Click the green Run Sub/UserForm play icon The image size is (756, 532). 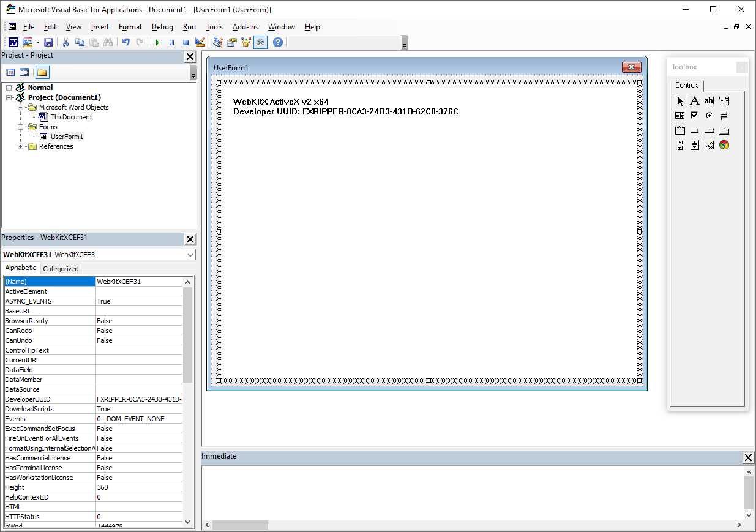click(x=157, y=42)
